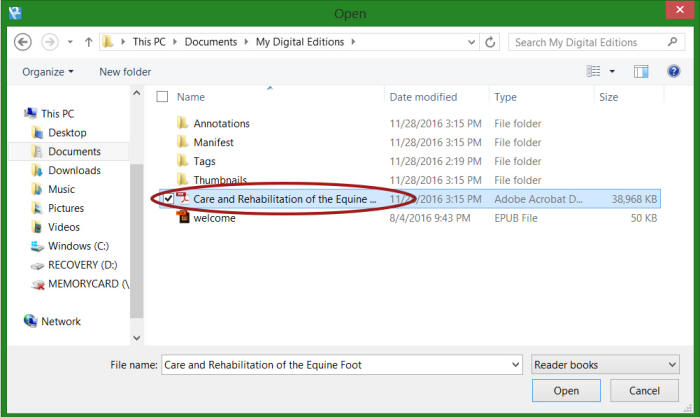Open the Organize dropdown menu
The height and width of the screenshot is (417, 700).
point(48,72)
